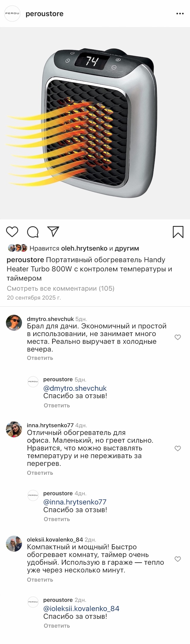Like oleksii.kovalenko_84's comment
This screenshot has height=644, width=190.
(x=178, y=559)
